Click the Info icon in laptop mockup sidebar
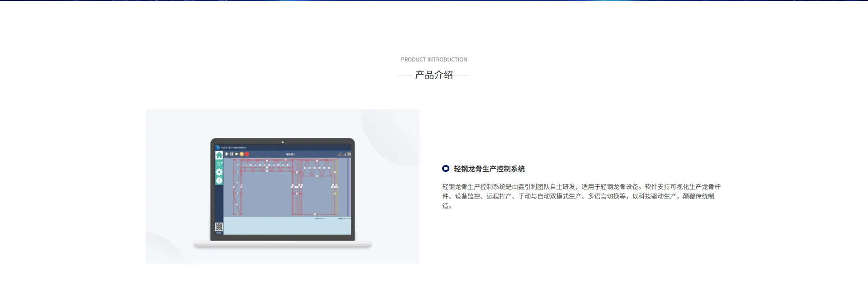Image resolution: width=868 pixels, height=303 pixels. (219, 180)
